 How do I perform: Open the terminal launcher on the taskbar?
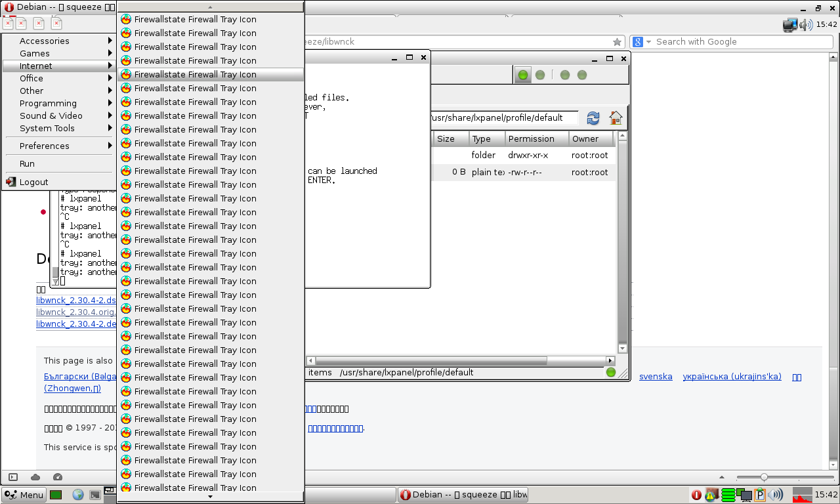[95, 495]
